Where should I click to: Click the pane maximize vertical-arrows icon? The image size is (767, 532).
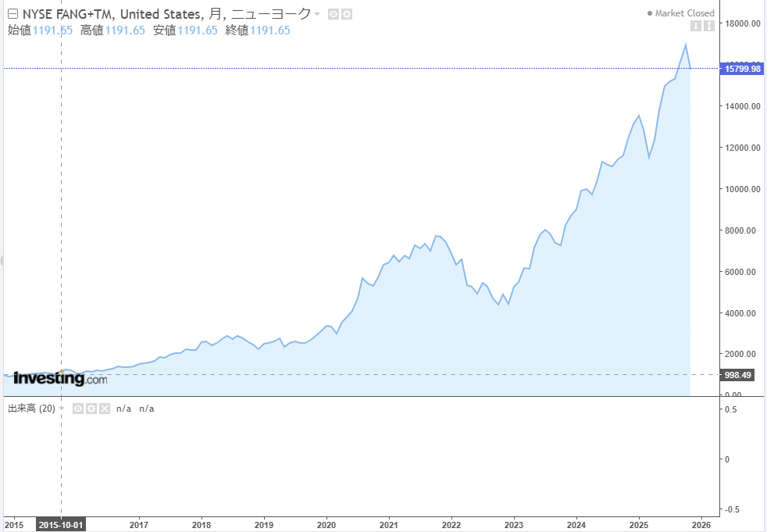point(709,26)
